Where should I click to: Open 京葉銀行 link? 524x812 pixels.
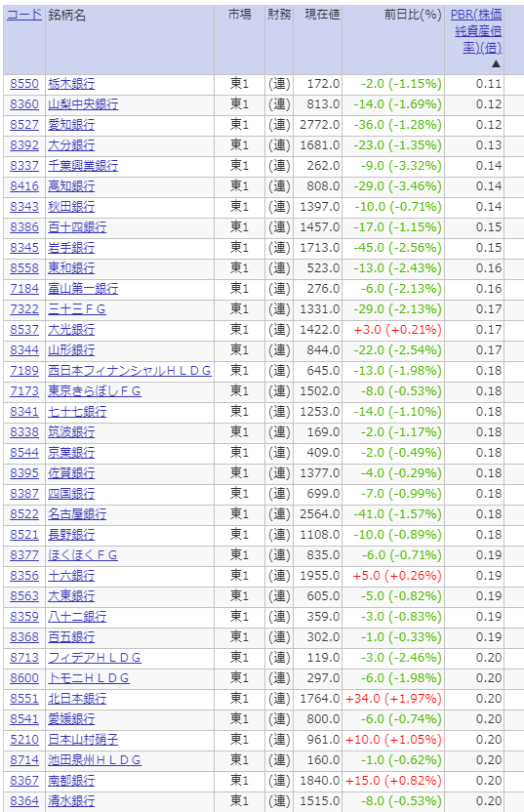(x=71, y=453)
